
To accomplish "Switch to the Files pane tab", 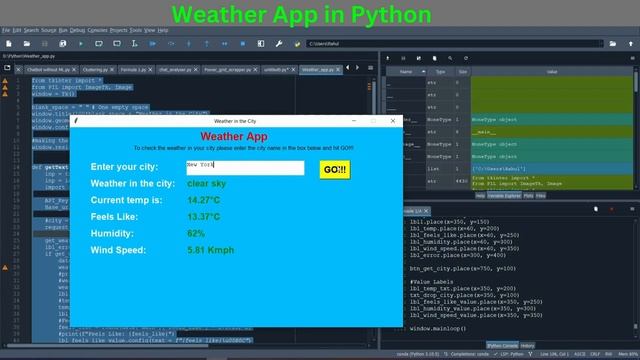I will point(541,196).
